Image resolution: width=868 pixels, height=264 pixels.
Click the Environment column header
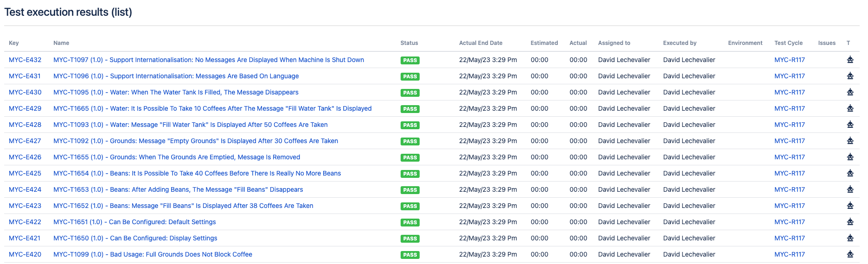[745, 43]
